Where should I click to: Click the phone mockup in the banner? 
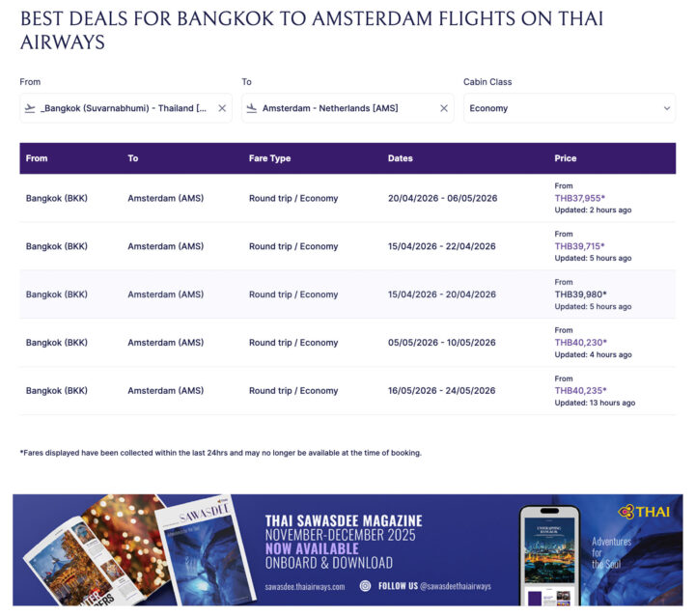tap(548, 554)
